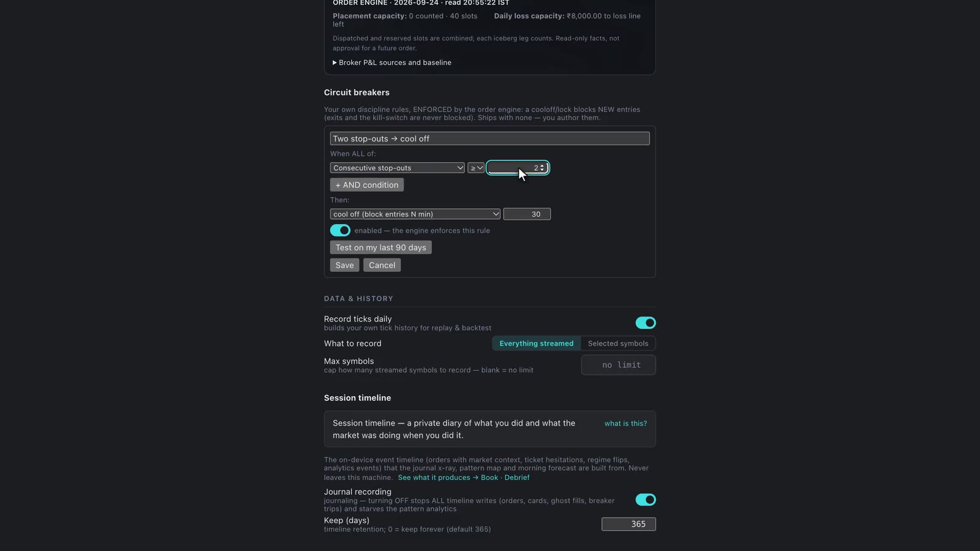The height and width of the screenshot is (551, 980).
Task: Select the 'Everything streamed' option
Action: point(537,343)
